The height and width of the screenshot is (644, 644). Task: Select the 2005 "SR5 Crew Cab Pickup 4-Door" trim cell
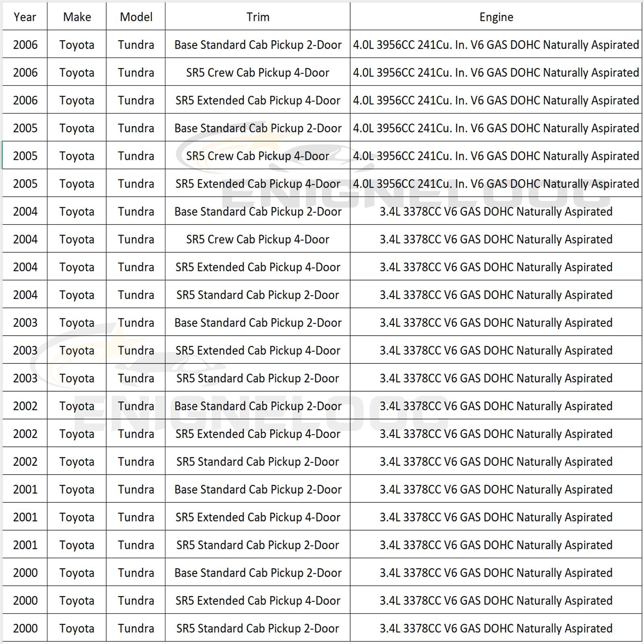(258, 155)
